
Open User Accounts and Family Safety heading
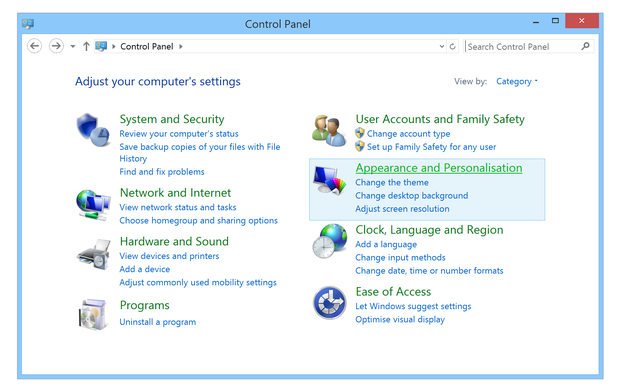(x=440, y=119)
